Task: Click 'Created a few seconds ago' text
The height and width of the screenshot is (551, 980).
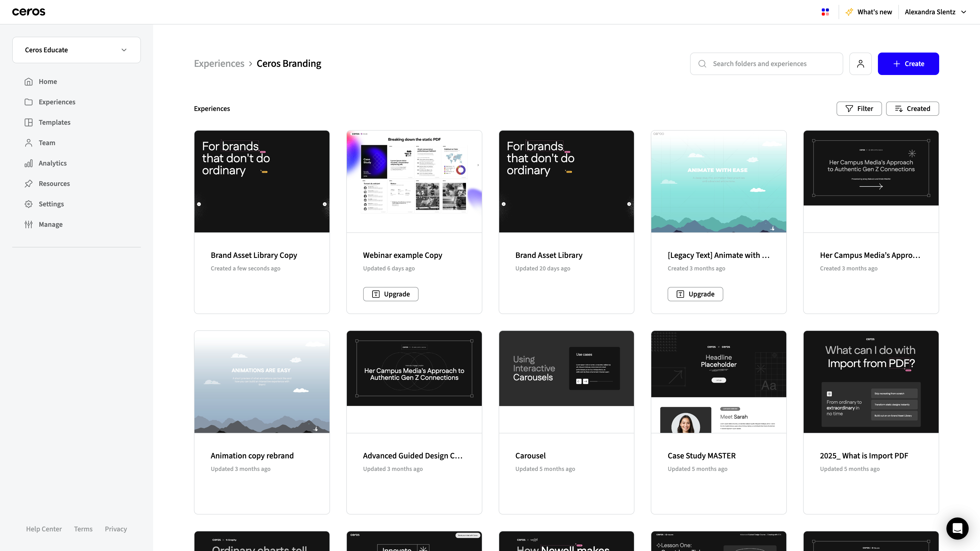Action: pyautogui.click(x=245, y=268)
